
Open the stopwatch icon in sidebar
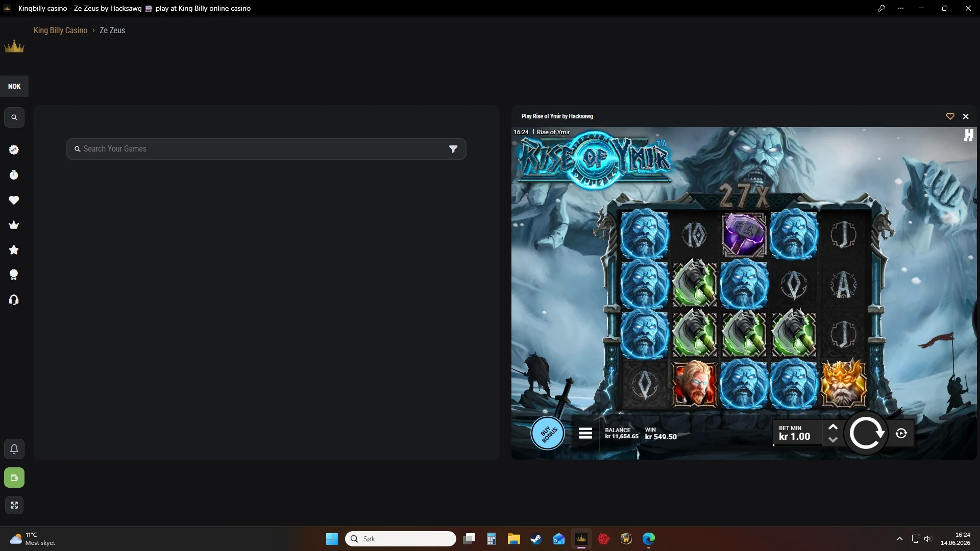pyautogui.click(x=14, y=175)
